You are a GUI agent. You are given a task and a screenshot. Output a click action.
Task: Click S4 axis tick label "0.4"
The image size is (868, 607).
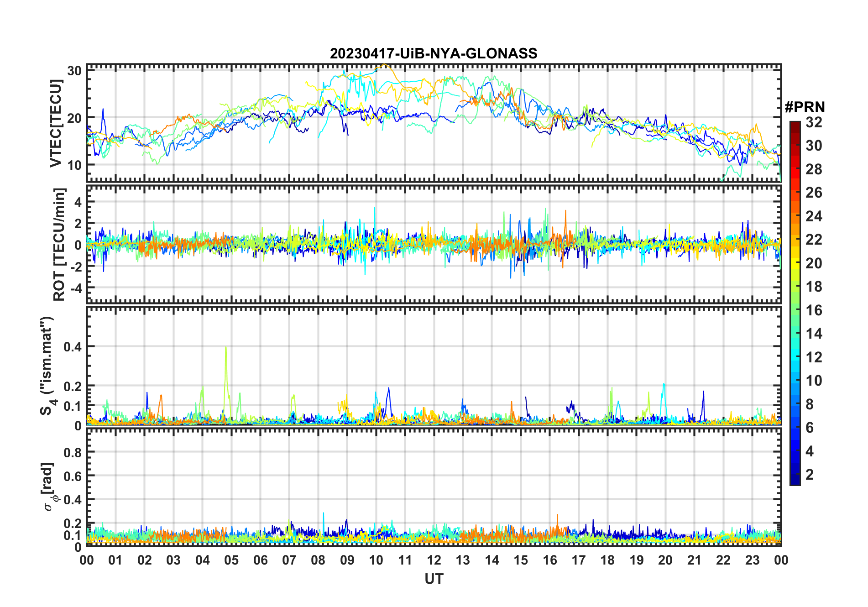pos(73,347)
